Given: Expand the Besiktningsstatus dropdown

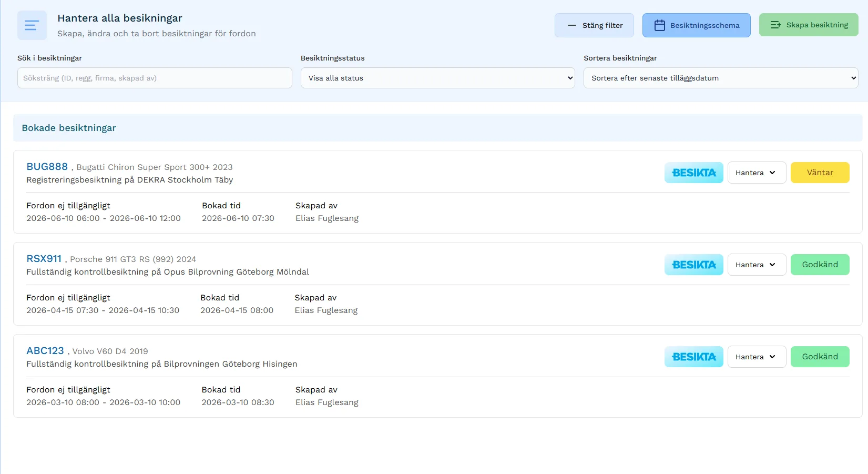Looking at the screenshot, I should pos(437,78).
